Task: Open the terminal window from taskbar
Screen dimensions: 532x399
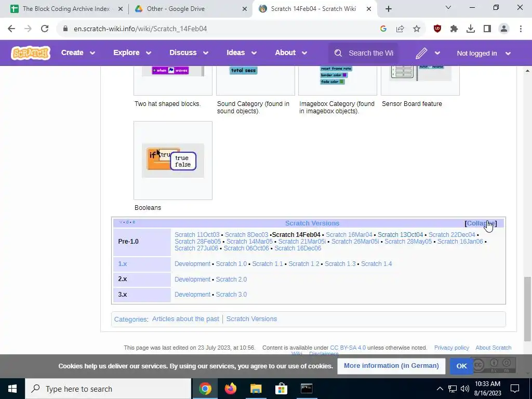Action: pos(307,389)
